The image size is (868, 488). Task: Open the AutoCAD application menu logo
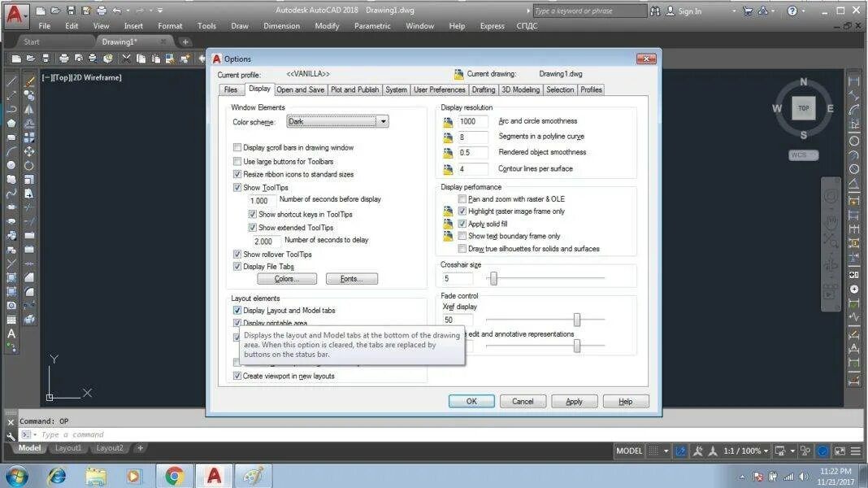[15, 15]
